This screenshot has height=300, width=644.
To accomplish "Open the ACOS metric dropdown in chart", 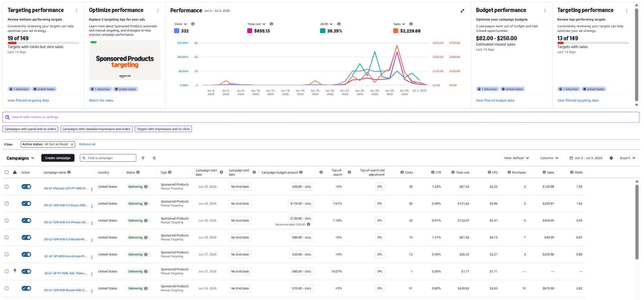I will [x=326, y=24].
